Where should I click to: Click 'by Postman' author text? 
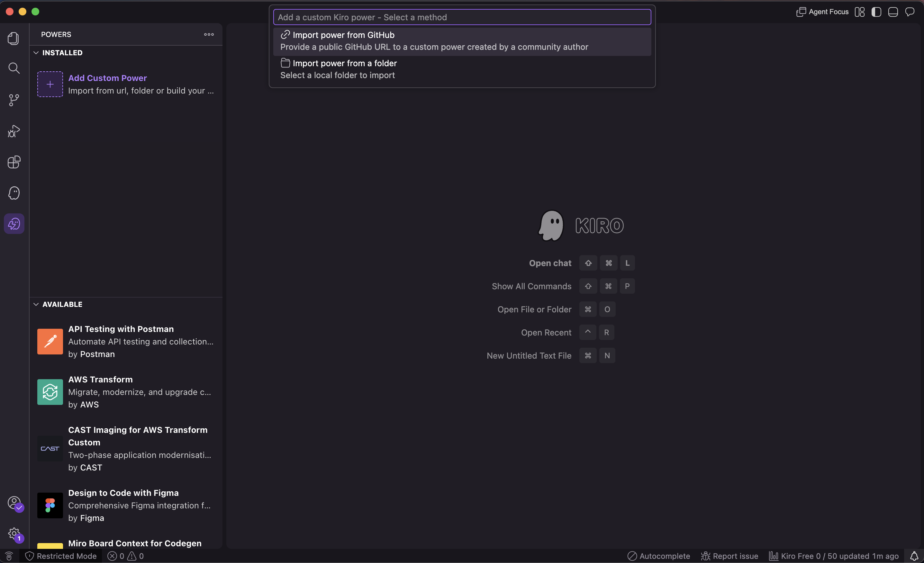click(92, 354)
